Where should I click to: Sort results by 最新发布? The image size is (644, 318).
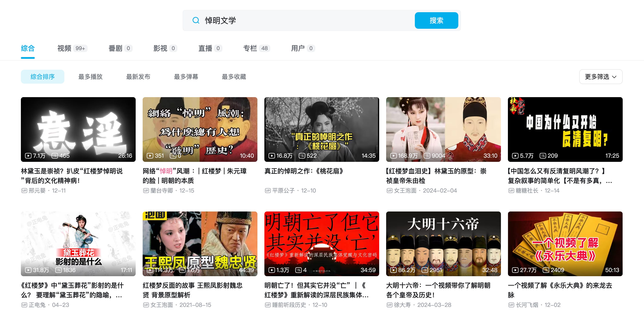point(138,77)
